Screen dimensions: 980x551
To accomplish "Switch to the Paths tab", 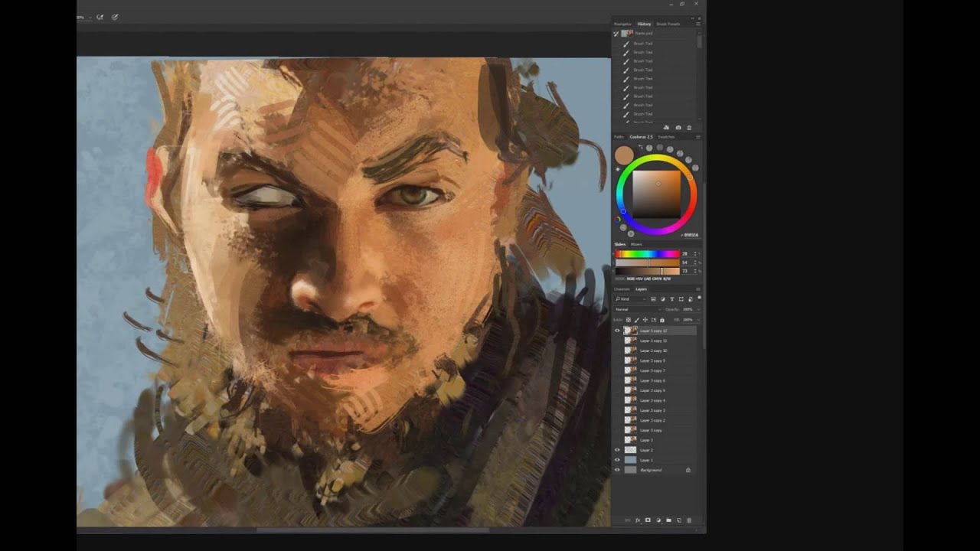I will pyautogui.click(x=619, y=137).
